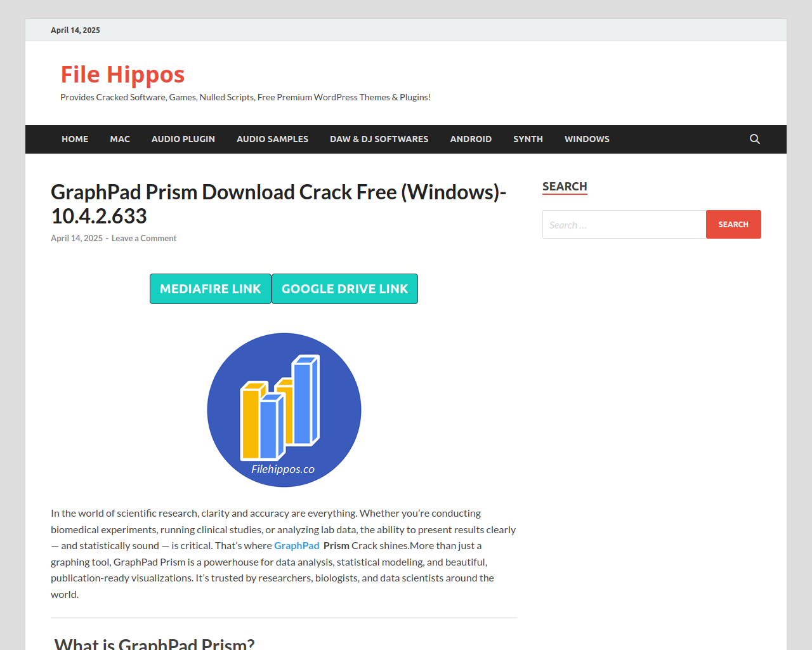
Task: Click the sidebar SEARCH heading
Action: [565, 187]
